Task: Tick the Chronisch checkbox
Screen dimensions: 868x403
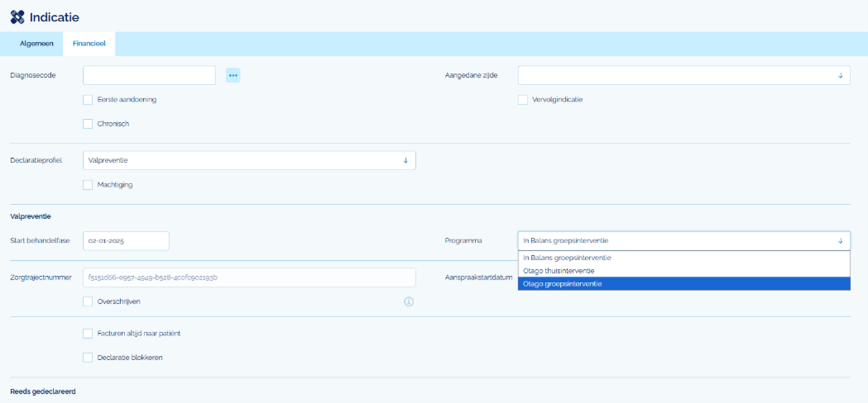Action: tap(88, 124)
